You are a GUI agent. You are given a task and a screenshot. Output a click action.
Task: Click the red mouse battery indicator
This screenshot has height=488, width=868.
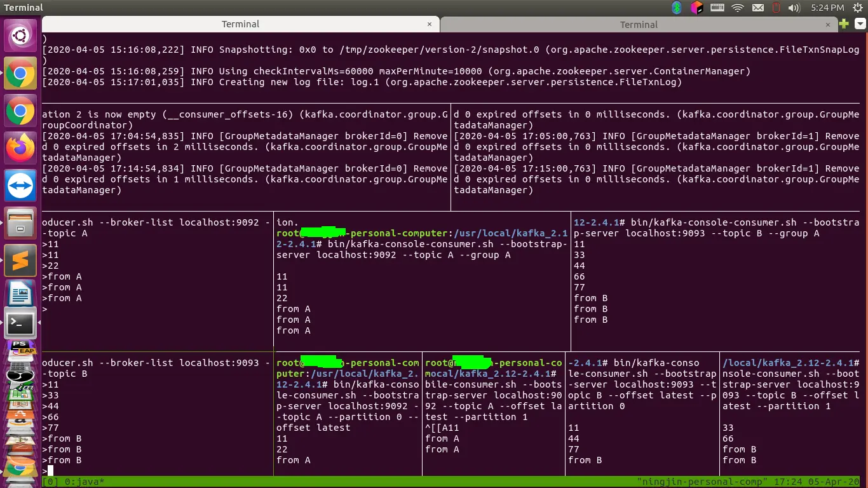(x=776, y=8)
